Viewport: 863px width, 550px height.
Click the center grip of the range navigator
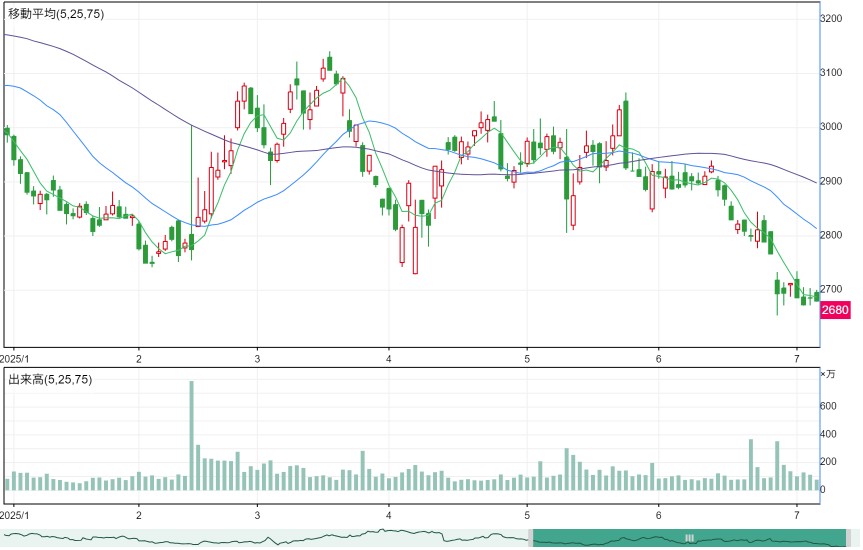click(x=689, y=538)
